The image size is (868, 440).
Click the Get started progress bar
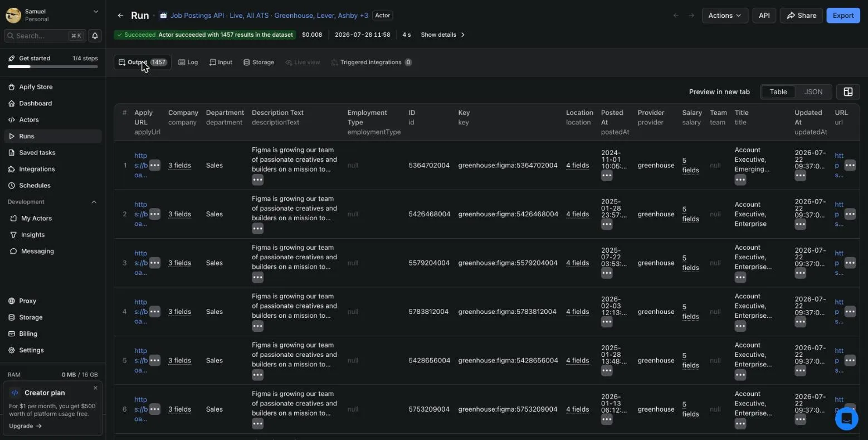click(52, 67)
